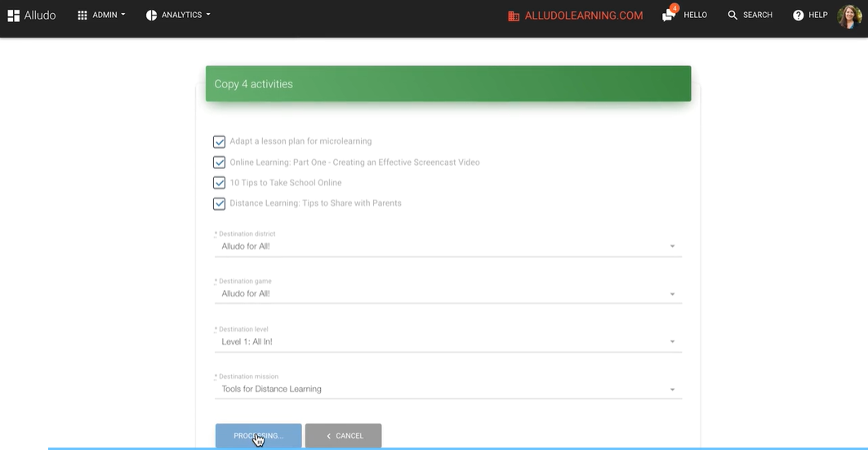This screenshot has width=868, height=450.
Task: Click the Cancel button
Action: [343, 435]
